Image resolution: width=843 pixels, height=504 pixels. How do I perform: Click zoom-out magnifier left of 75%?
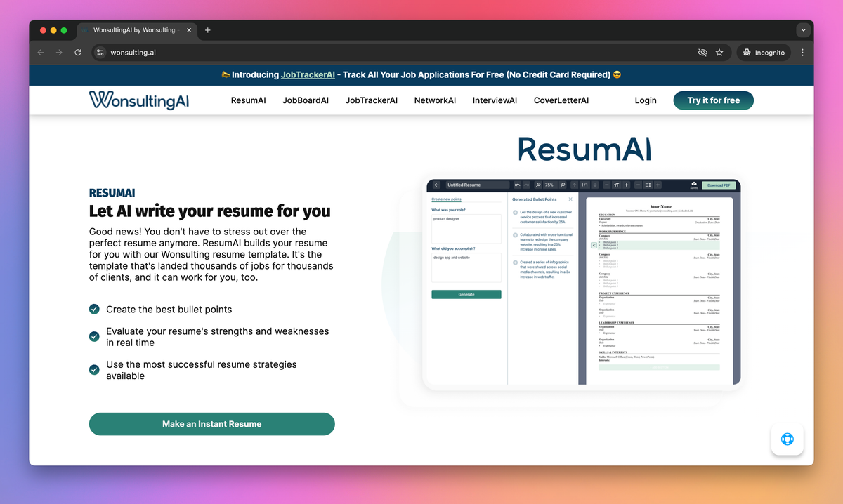point(538,185)
